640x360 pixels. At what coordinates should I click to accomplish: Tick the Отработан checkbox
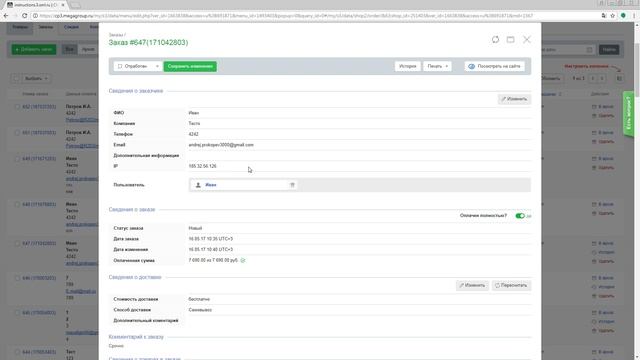pos(120,66)
